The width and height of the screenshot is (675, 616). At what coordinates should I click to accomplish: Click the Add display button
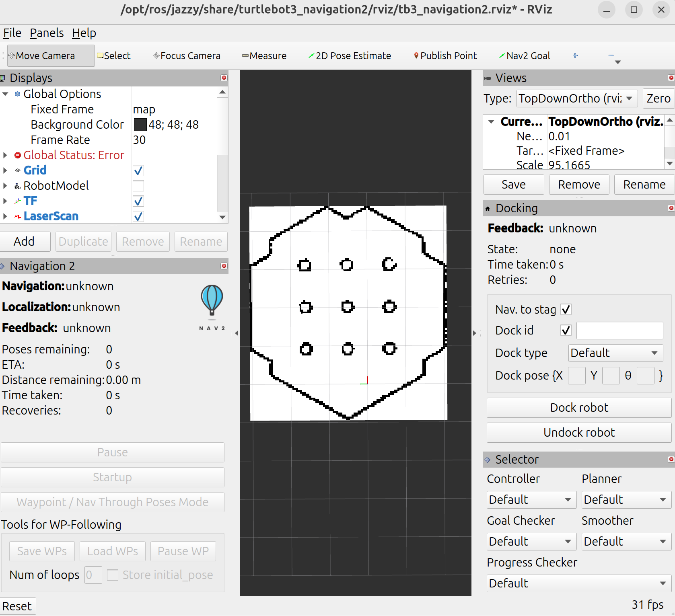(25, 242)
